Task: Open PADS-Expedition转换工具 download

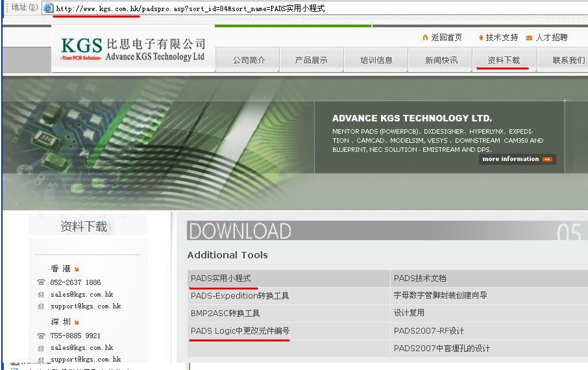Action: (239, 296)
